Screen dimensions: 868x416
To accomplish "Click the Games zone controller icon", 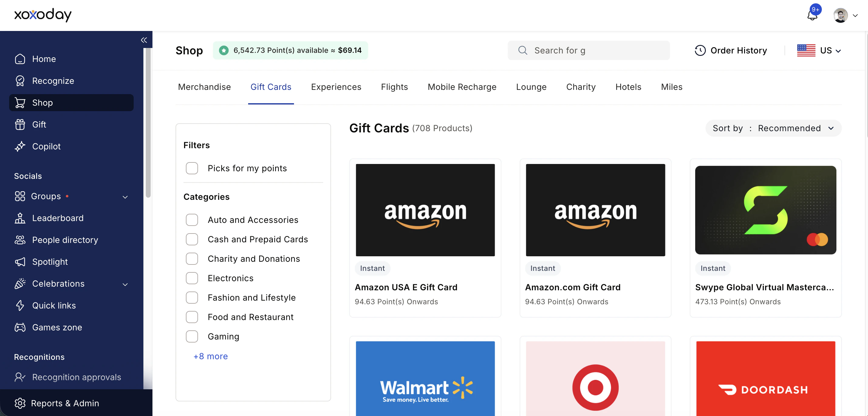I will point(20,328).
